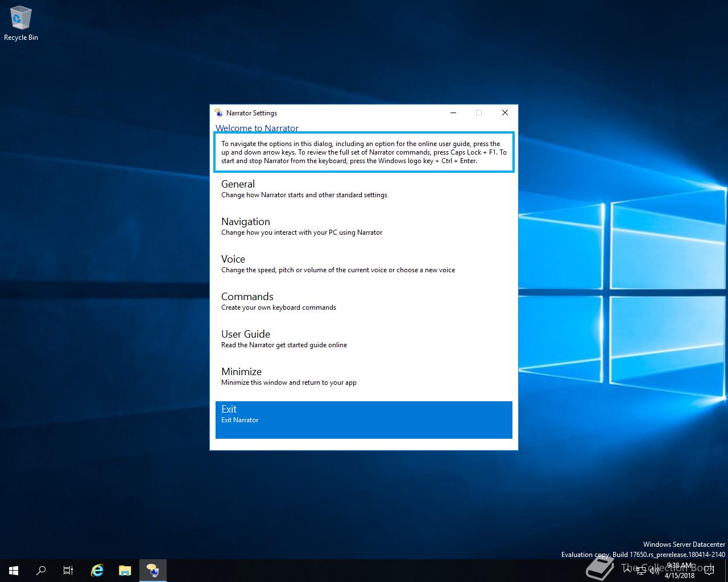Click the Narrator taskbar icon
Image resolution: width=728 pixels, height=582 pixels.
pos(152,570)
